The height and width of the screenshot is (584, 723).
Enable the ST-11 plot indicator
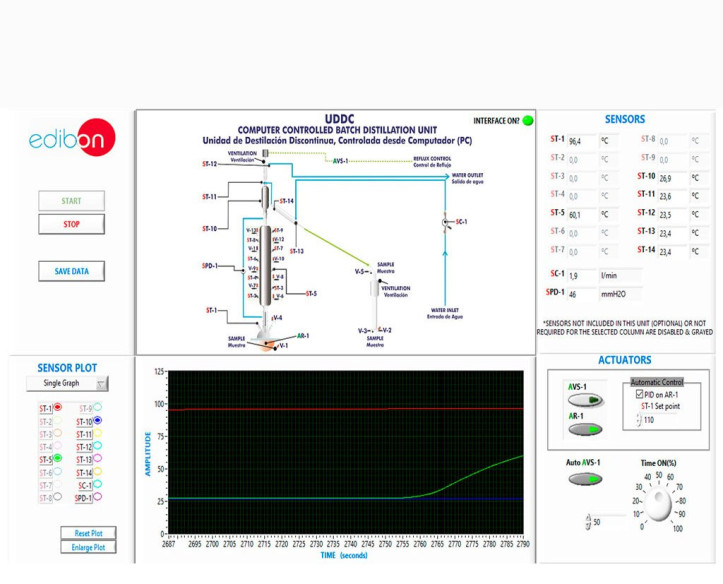pyautogui.click(x=97, y=433)
